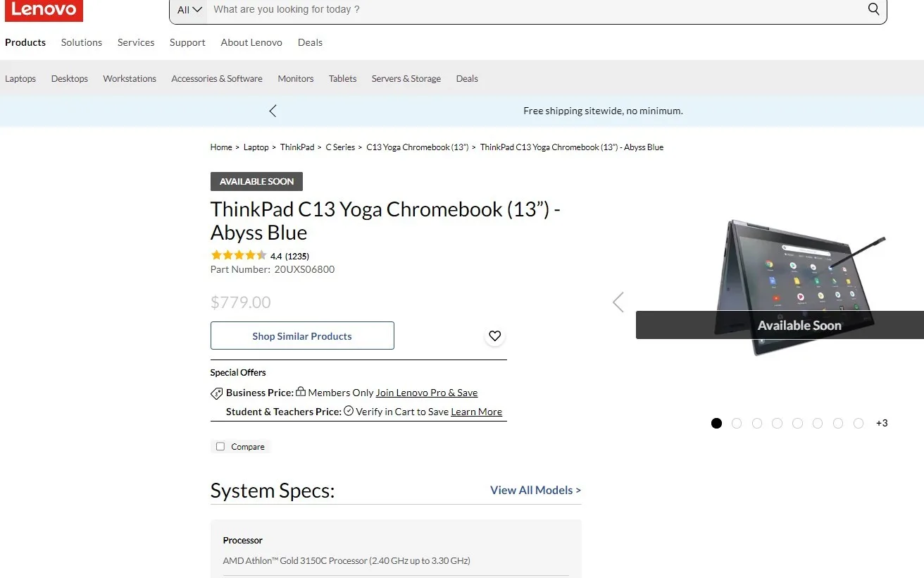Click the Lenovo logo
924x578 pixels.
pos(44,11)
